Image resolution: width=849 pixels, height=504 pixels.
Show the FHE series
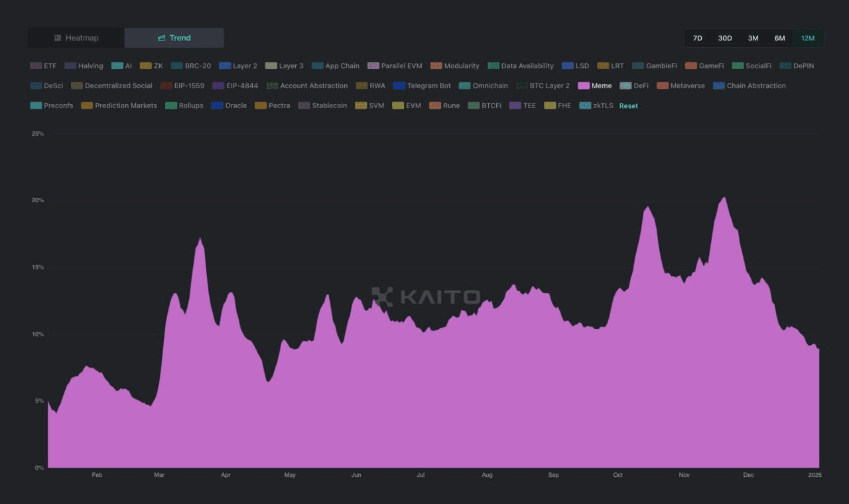click(x=558, y=105)
